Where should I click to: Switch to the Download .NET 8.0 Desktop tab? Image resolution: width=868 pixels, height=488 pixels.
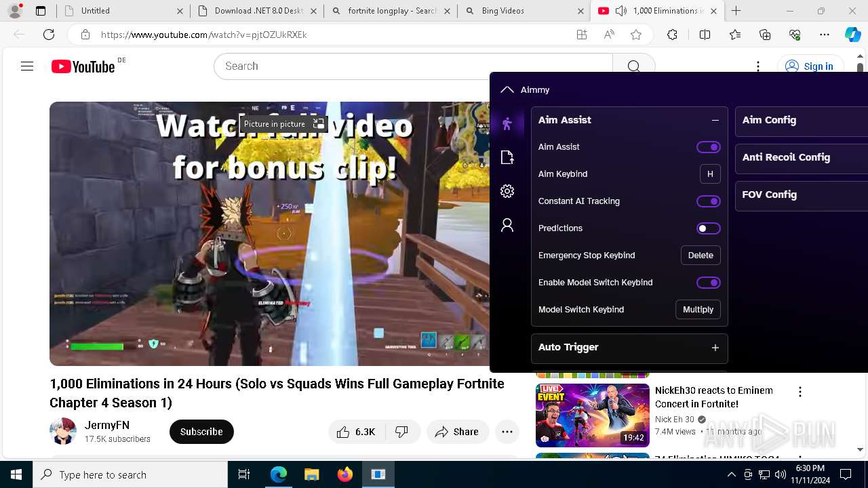point(256,11)
